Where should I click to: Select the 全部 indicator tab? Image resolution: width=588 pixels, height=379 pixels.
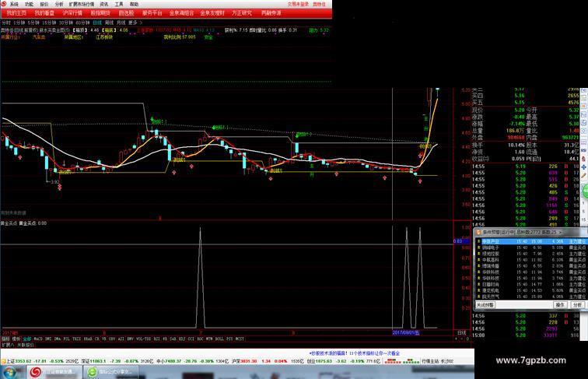(x=27, y=339)
